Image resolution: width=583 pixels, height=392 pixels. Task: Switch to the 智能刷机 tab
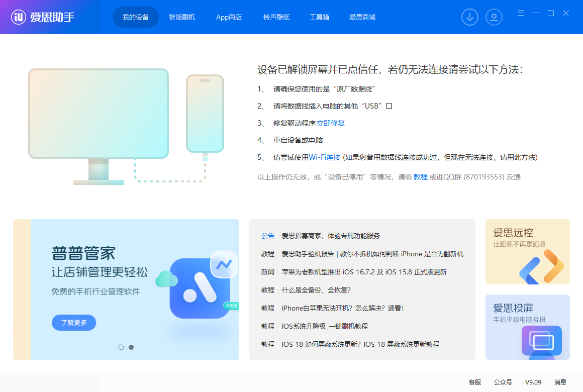tap(182, 17)
